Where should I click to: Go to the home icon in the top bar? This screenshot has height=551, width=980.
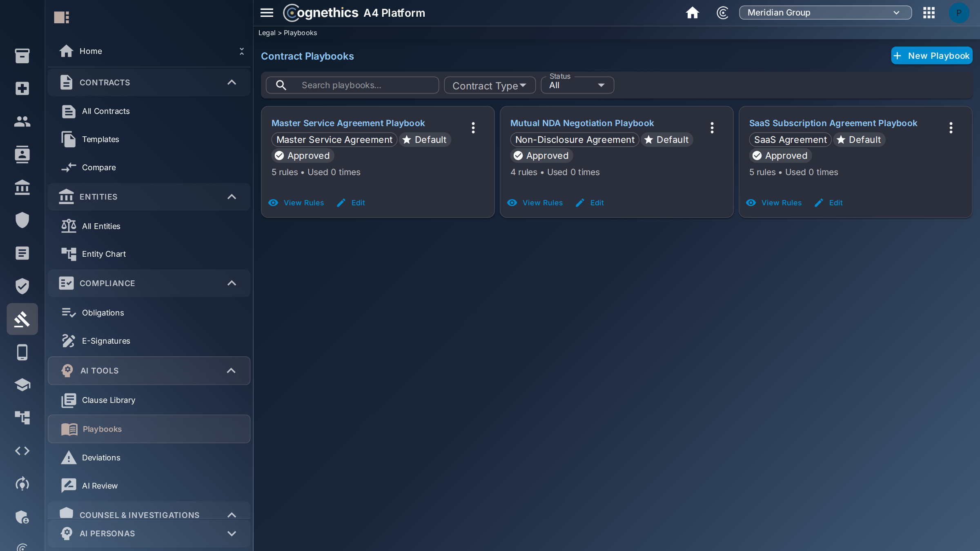click(692, 13)
